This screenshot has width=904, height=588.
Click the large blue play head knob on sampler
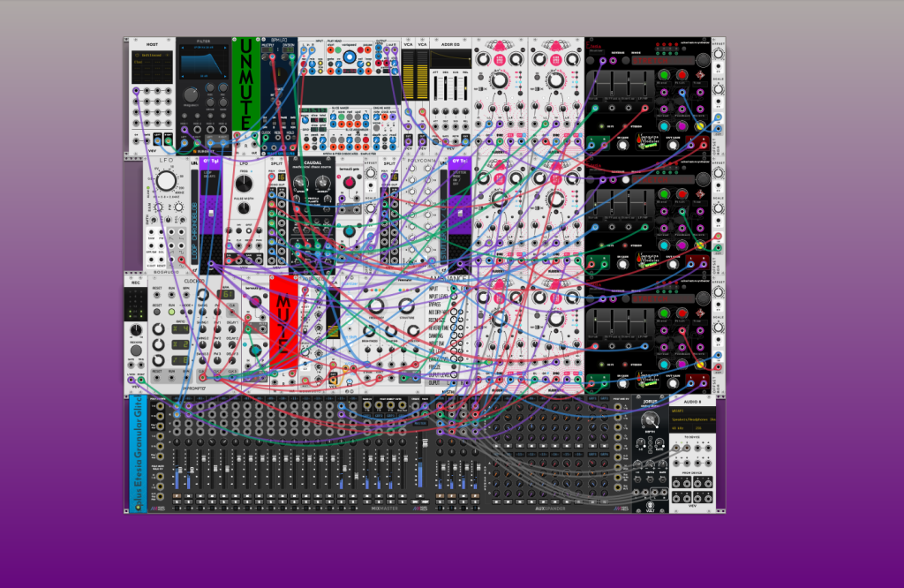(350, 57)
